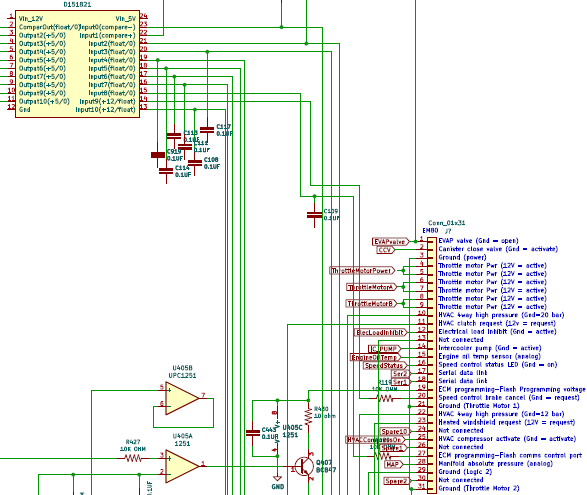Click the EVAPvalve net label
587x495 pixels.
coord(391,242)
